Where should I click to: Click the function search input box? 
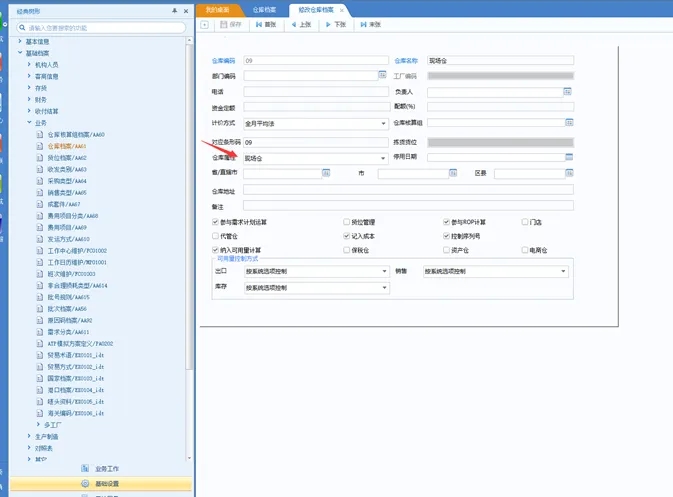click(101, 27)
